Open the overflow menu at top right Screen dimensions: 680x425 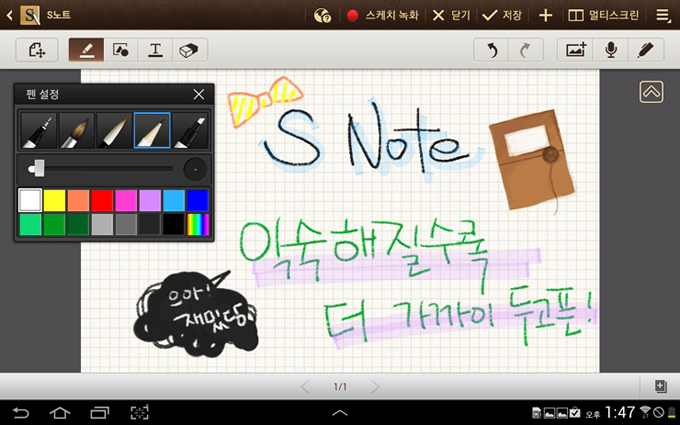(663, 16)
